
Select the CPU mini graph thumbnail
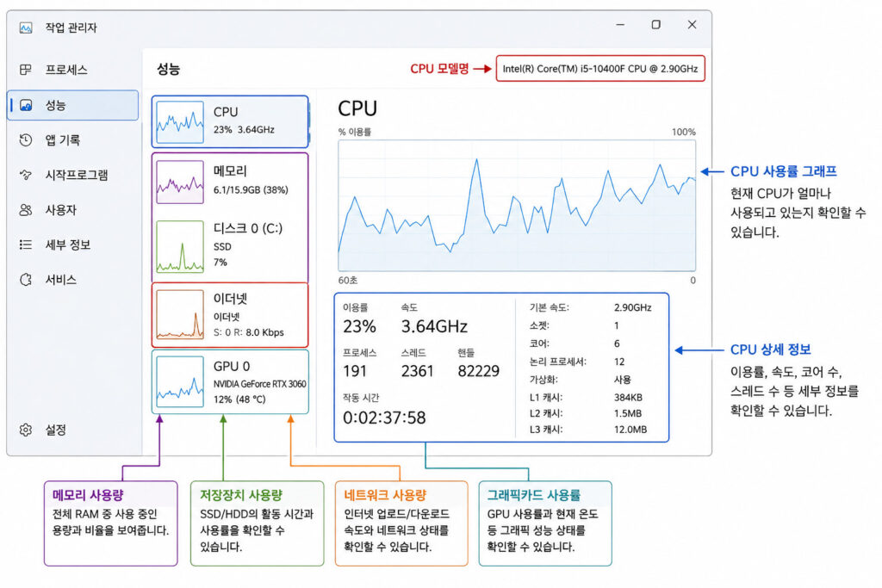point(180,122)
